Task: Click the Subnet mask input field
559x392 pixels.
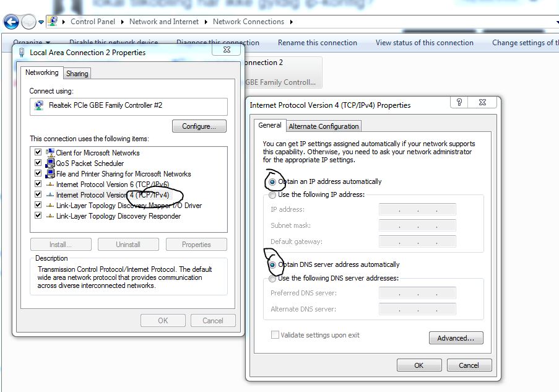Action: pos(417,225)
